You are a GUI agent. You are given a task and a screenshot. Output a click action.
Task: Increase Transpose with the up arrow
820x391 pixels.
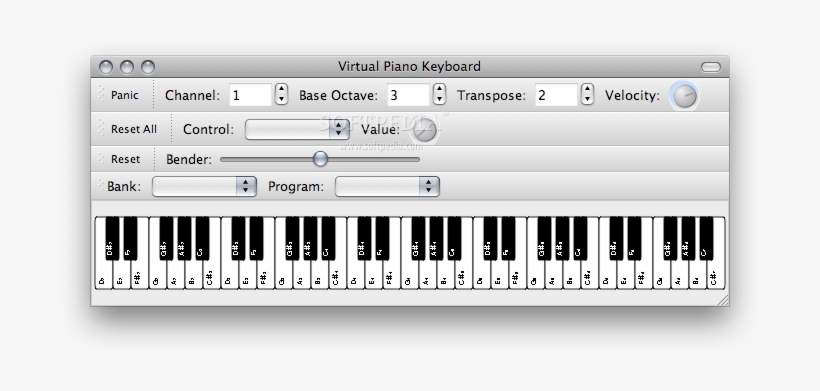[x=587, y=89]
